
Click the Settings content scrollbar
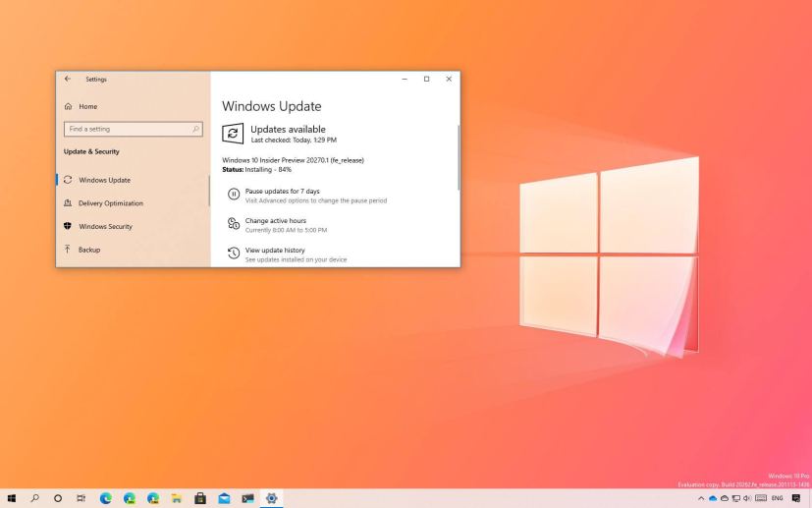click(459, 157)
